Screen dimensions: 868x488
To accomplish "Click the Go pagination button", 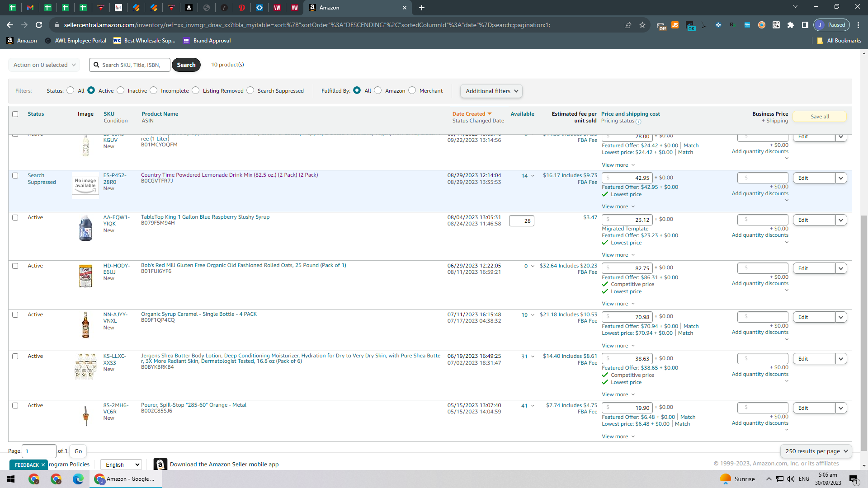I will (78, 451).
